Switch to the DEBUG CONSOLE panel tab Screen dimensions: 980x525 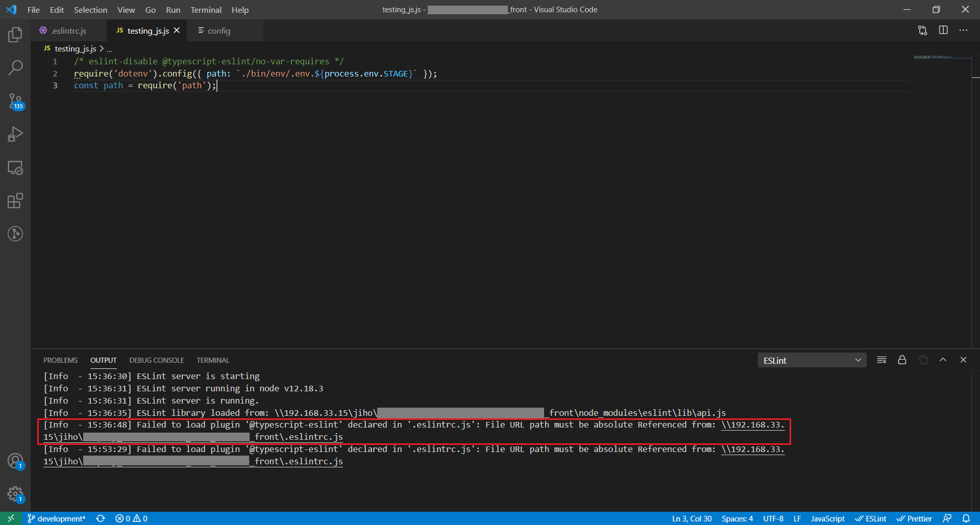point(157,360)
